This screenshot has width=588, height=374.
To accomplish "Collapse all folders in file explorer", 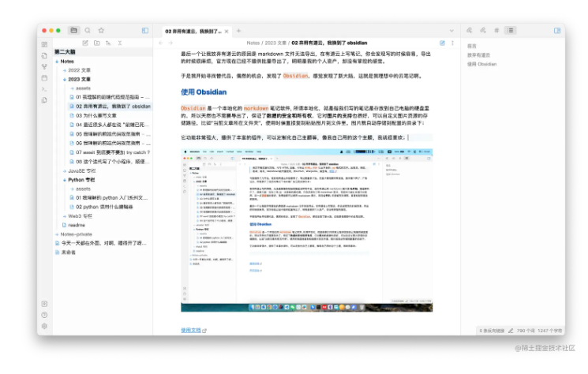I will 120,43.
